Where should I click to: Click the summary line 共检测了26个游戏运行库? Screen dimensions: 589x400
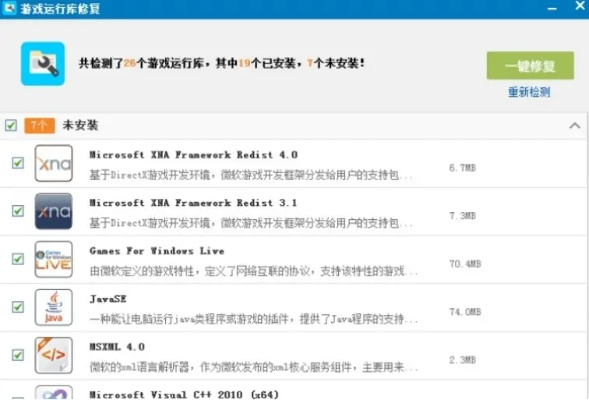click(222, 63)
